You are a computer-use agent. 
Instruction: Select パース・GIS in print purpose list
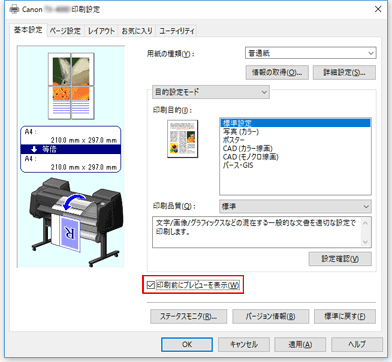tap(295, 165)
